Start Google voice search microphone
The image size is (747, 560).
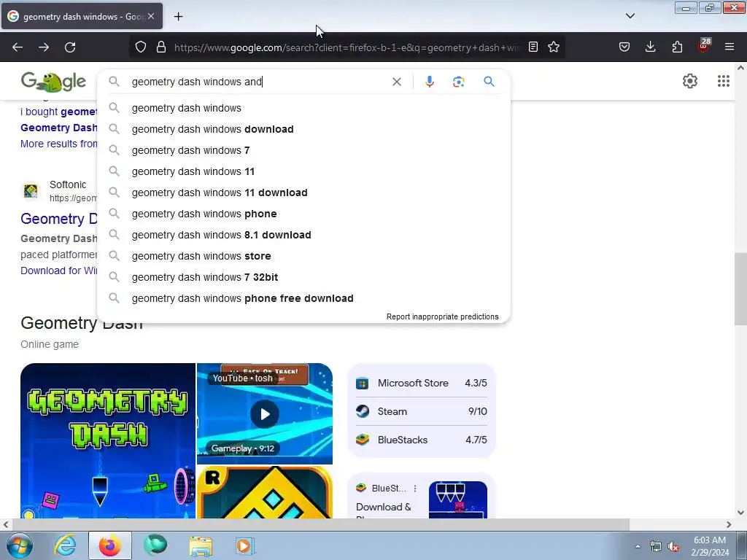coord(429,82)
